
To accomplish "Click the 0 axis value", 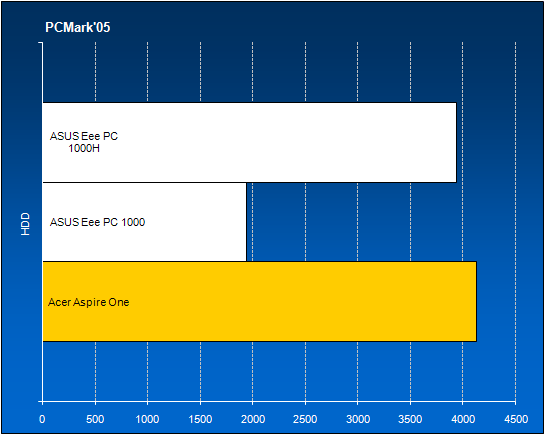I will pos(42,419).
